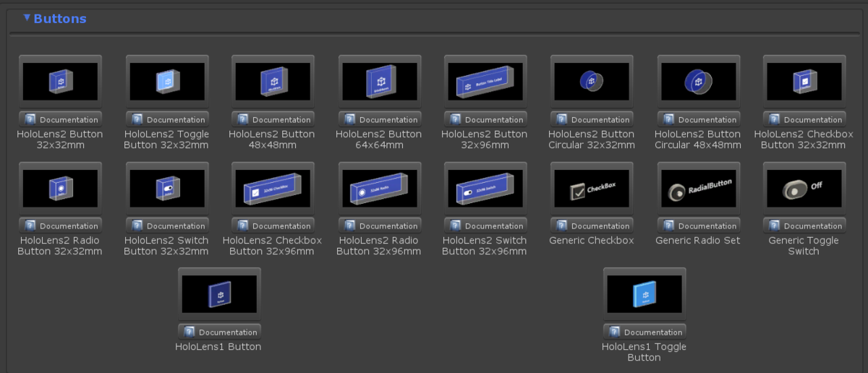
Task: Click the 'HoloLens1 Toggle Button' label text
Action: point(644,352)
